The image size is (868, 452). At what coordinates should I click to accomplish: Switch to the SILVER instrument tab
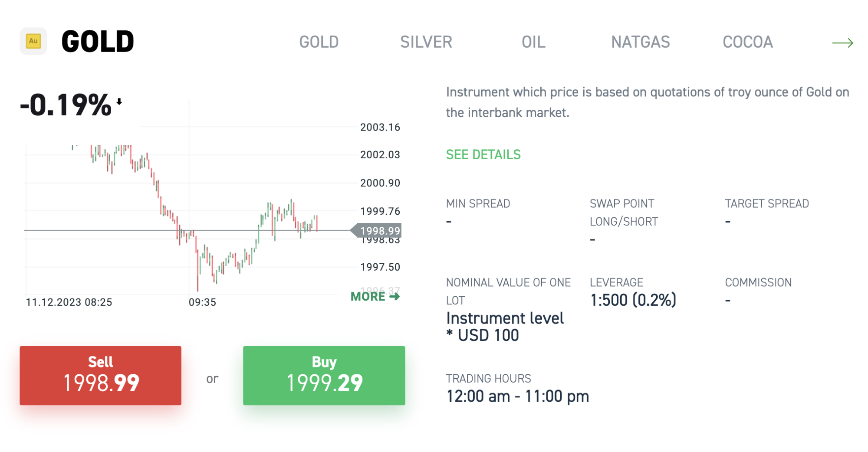(426, 42)
